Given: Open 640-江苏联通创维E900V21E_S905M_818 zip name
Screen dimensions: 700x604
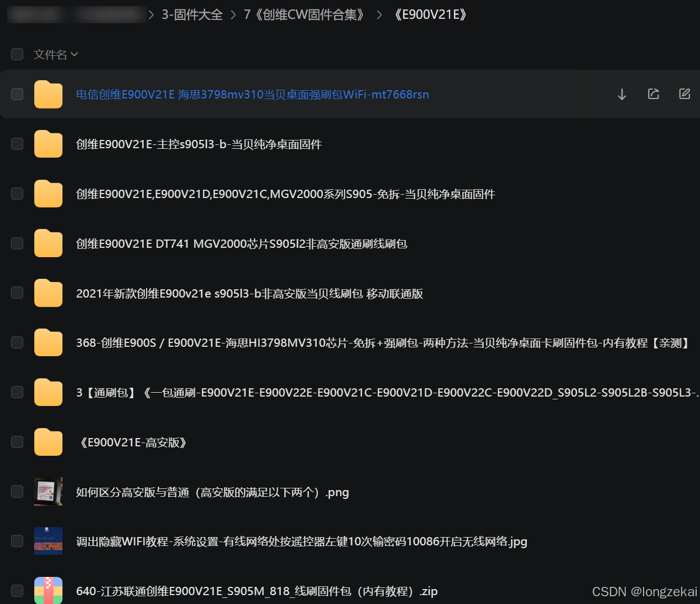Looking at the screenshot, I should tap(257, 591).
